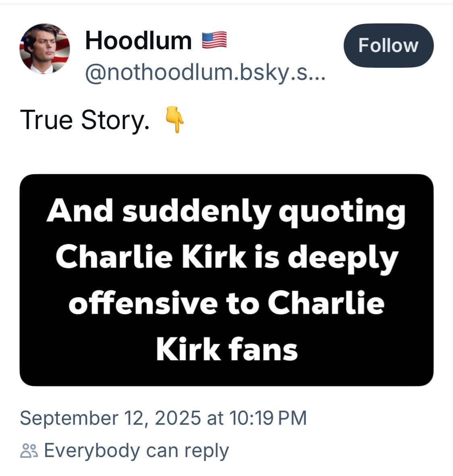453x476 pixels.
Task: Open the September 12, 2025 date link
Action: 110,418
